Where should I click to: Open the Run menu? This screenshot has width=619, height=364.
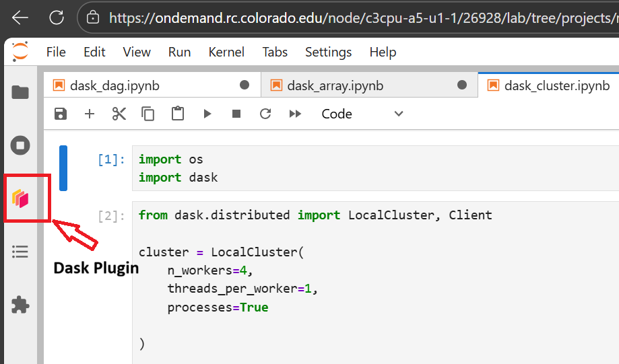[x=180, y=52]
